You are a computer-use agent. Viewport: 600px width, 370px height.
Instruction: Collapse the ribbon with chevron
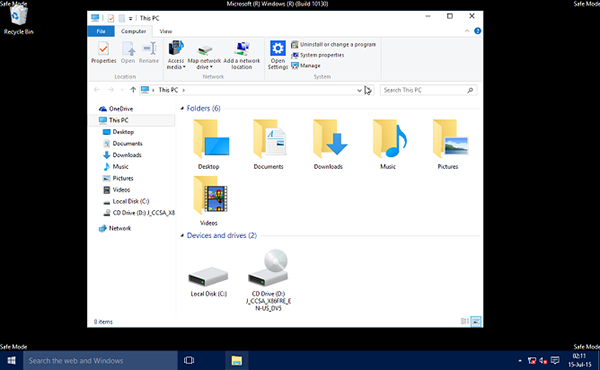[467, 31]
